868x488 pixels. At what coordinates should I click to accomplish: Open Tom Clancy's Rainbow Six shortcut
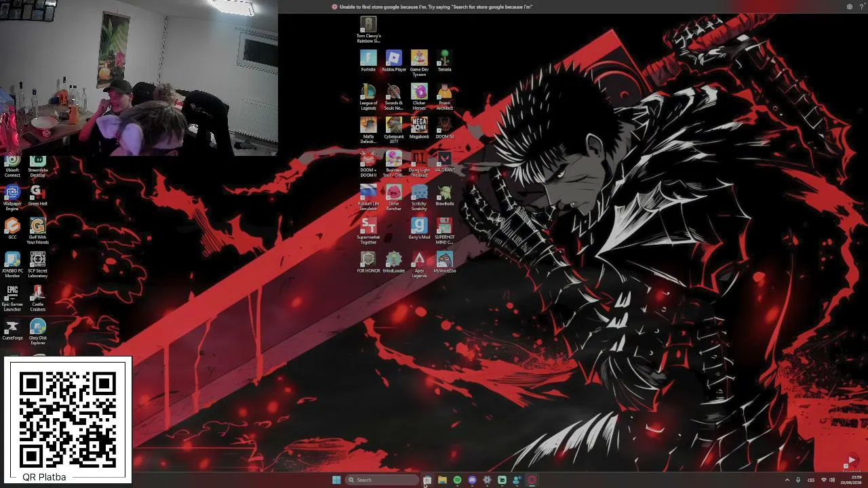pyautogui.click(x=368, y=30)
